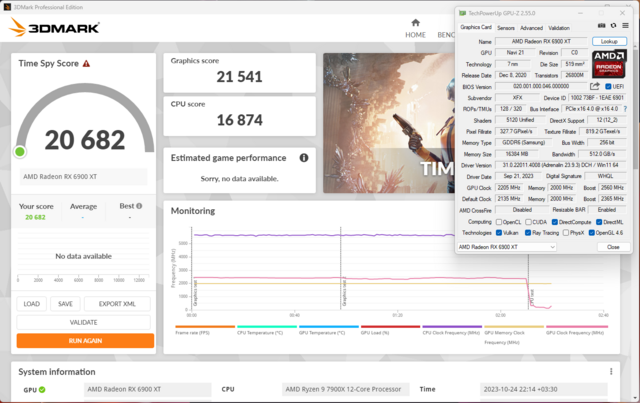Click the Lookup button in GPU-Z
The height and width of the screenshot is (403, 640).
tap(609, 41)
